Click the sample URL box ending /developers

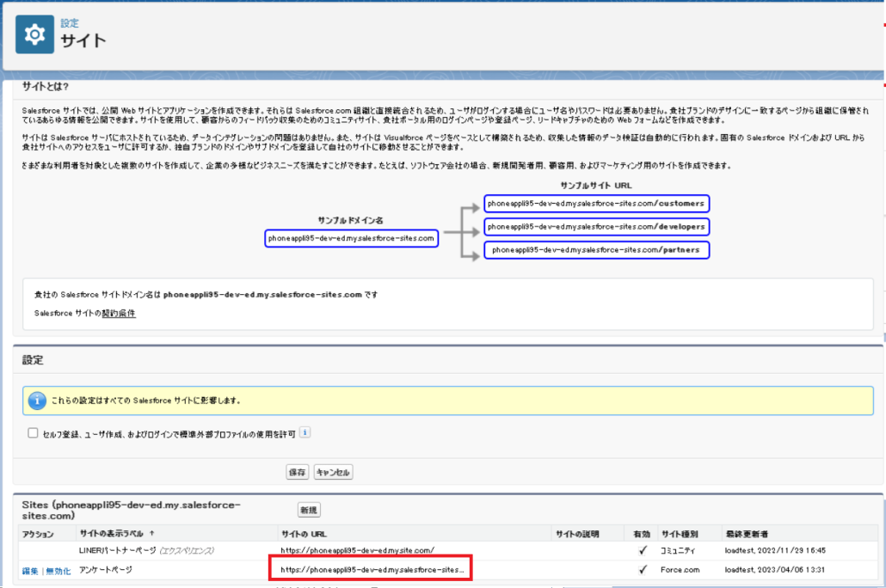596,226
